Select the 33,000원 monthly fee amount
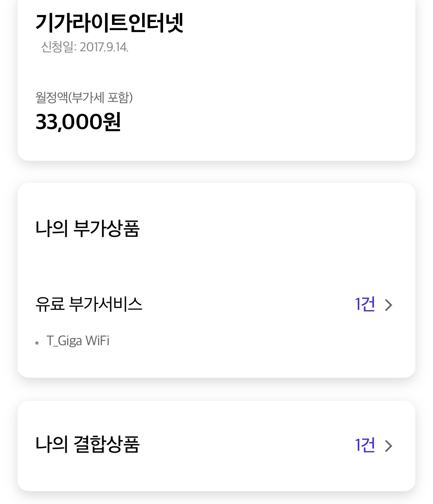 (78, 122)
